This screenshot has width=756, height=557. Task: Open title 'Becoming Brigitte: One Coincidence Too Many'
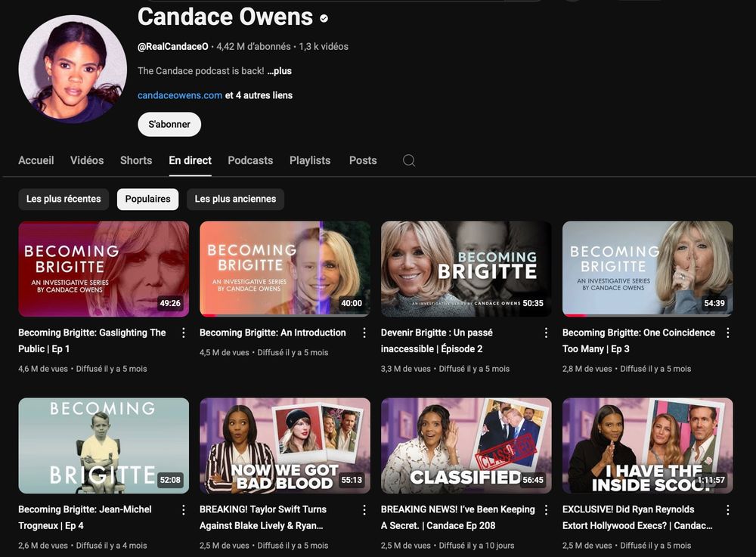pos(639,341)
